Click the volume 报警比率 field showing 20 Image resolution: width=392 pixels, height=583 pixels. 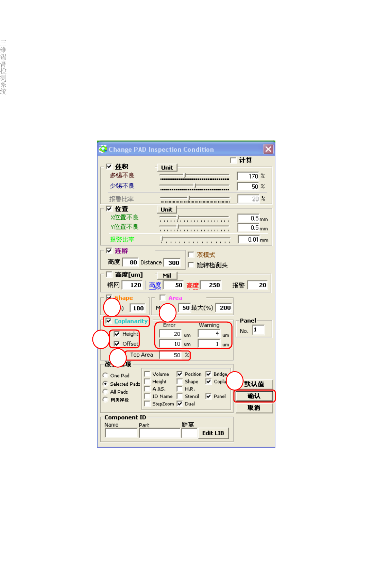248,199
